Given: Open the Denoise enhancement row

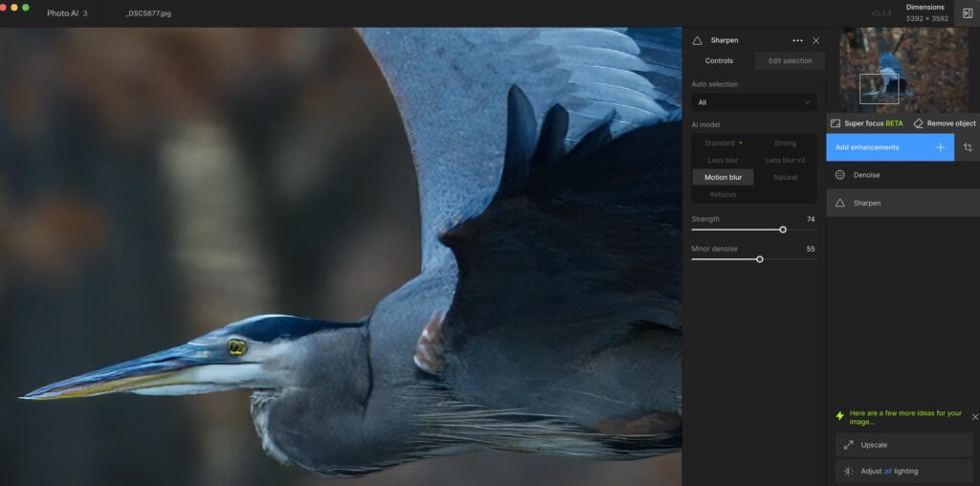Looking at the screenshot, I should (x=903, y=175).
